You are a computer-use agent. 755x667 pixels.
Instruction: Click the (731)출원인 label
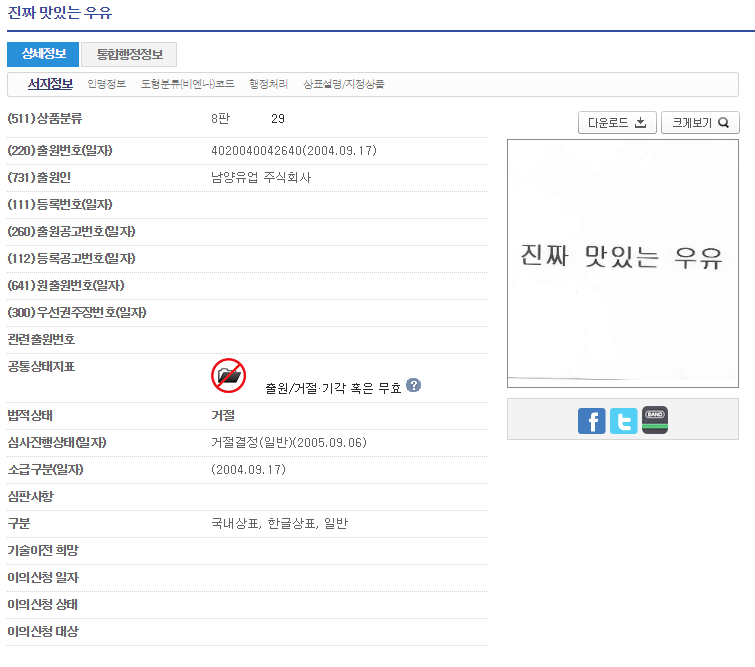(x=39, y=178)
